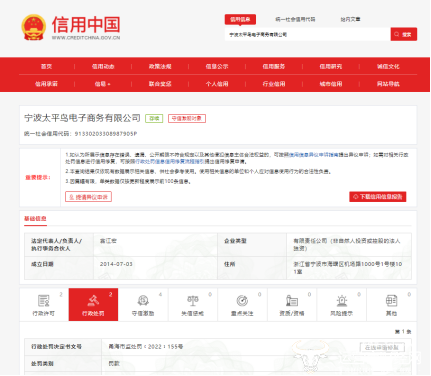This screenshot has height=376, width=431.
Task: Click the 在线申请修复 button in penalty row
Action: tap(382, 347)
